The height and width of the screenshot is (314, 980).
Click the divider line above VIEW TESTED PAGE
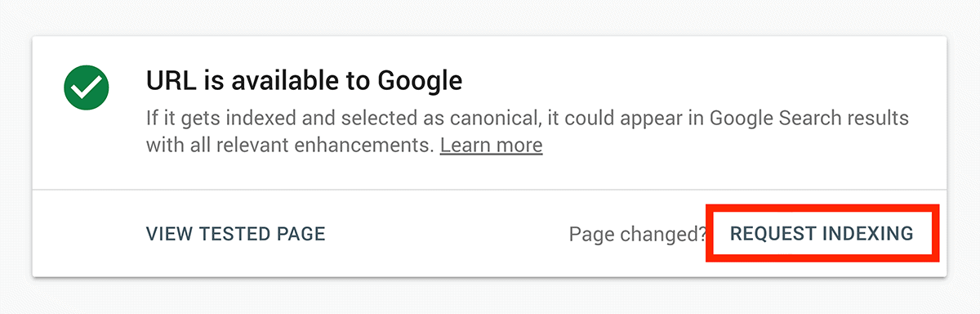(489, 190)
